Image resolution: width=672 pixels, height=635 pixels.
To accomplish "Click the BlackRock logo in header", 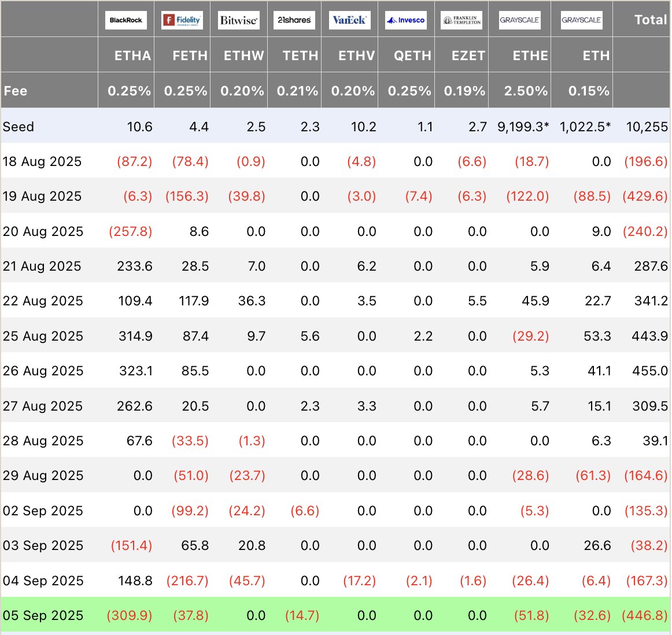I will 126,20.
